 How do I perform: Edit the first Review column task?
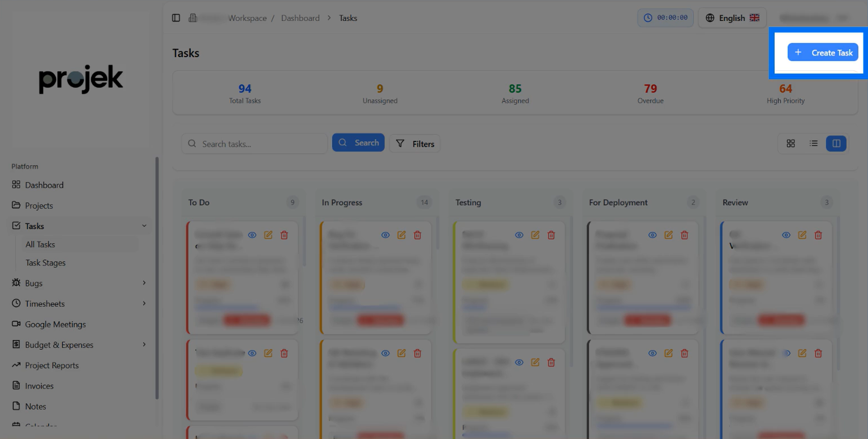(802, 235)
